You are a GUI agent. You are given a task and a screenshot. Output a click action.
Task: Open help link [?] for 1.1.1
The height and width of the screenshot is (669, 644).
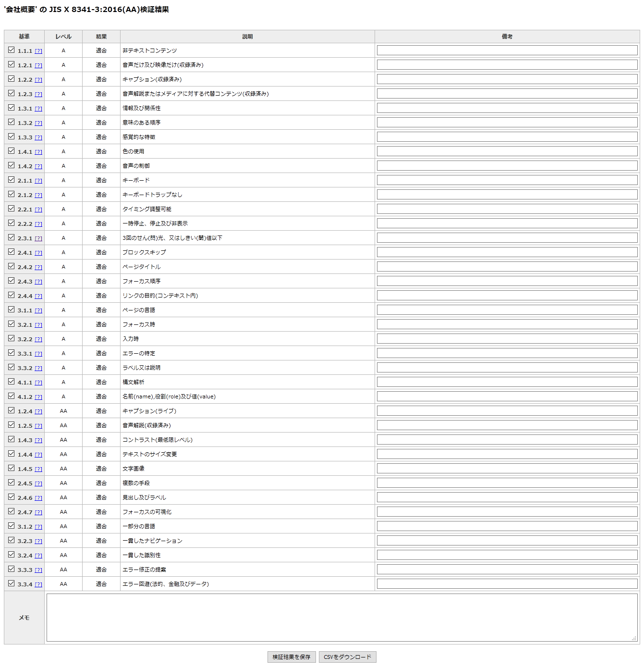click(38, 51)
